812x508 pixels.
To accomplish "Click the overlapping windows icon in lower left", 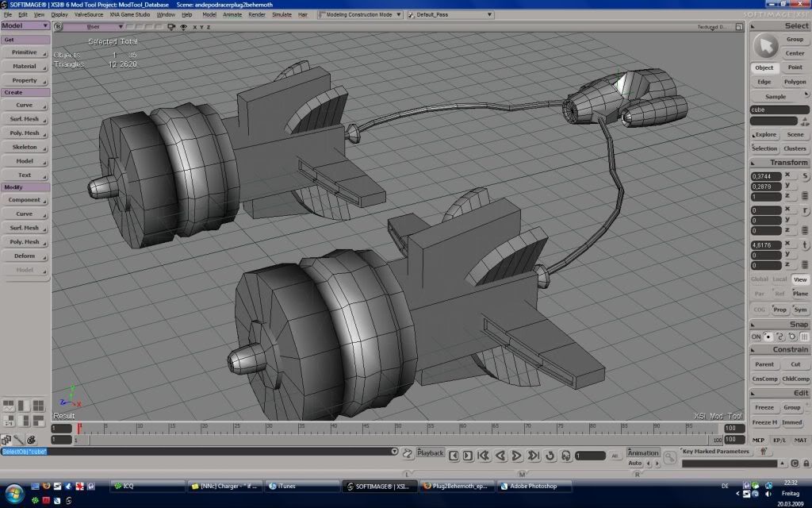I will tap(6, 440).
